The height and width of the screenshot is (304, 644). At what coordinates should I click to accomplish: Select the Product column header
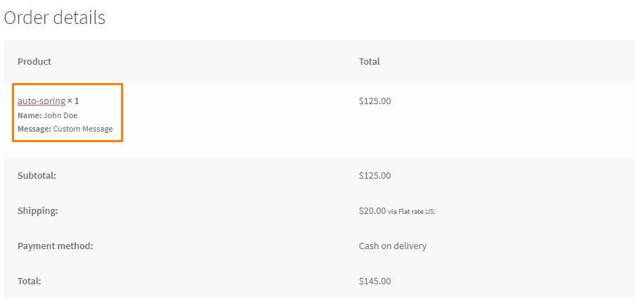[x=34, y=62]
